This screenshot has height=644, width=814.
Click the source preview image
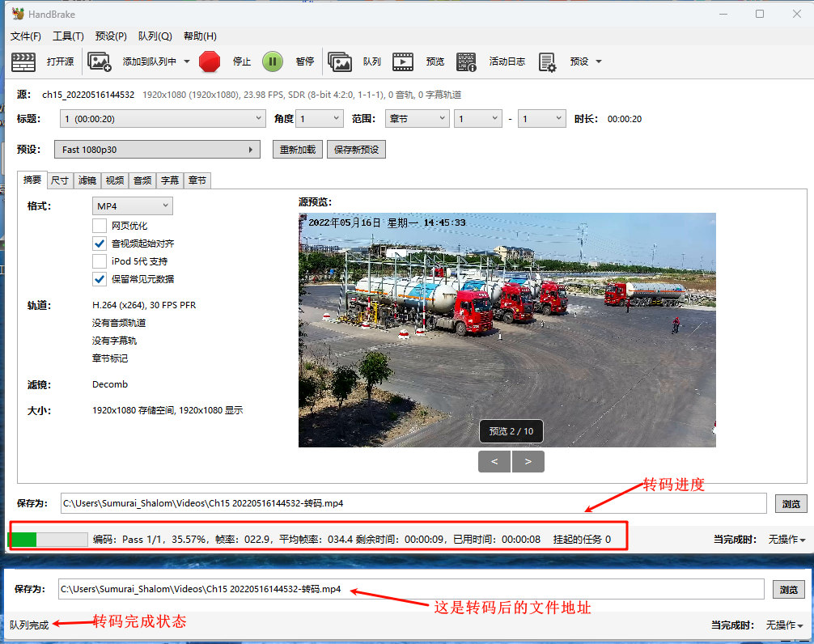click(x=507, y=330)
